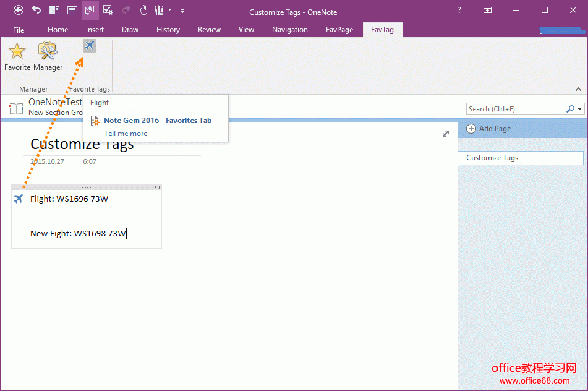This screenshot has height=391, width=588.
Task: Click in the Search (Ctrl+E) box
Action: [514, 109]
